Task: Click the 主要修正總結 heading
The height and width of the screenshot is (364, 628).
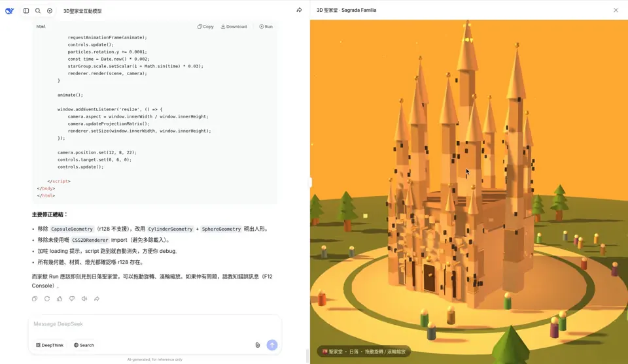Action: (x=50, y=215)
